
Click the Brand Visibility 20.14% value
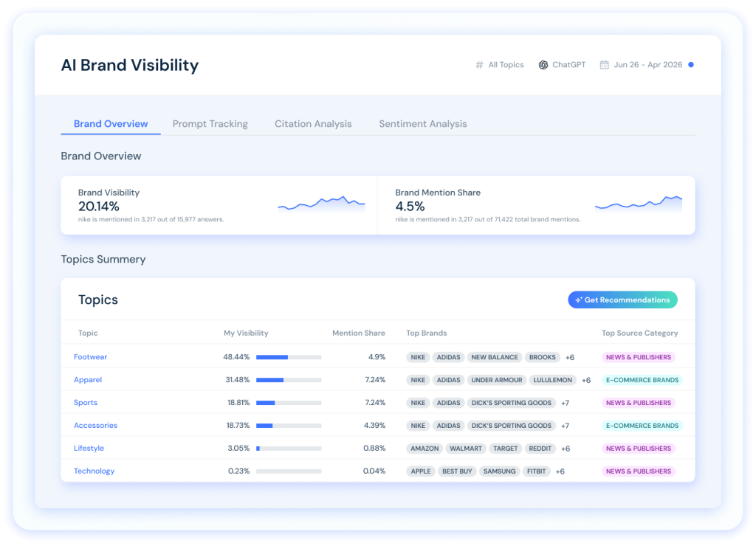tap(98, 207)
